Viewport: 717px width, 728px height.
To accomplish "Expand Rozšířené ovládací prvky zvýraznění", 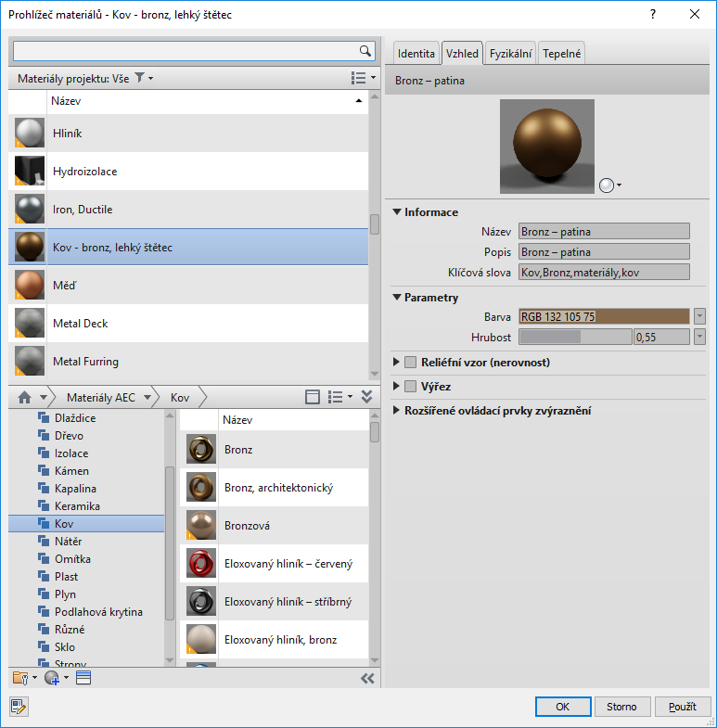I will pyautogui.click(x=396, y=410).
